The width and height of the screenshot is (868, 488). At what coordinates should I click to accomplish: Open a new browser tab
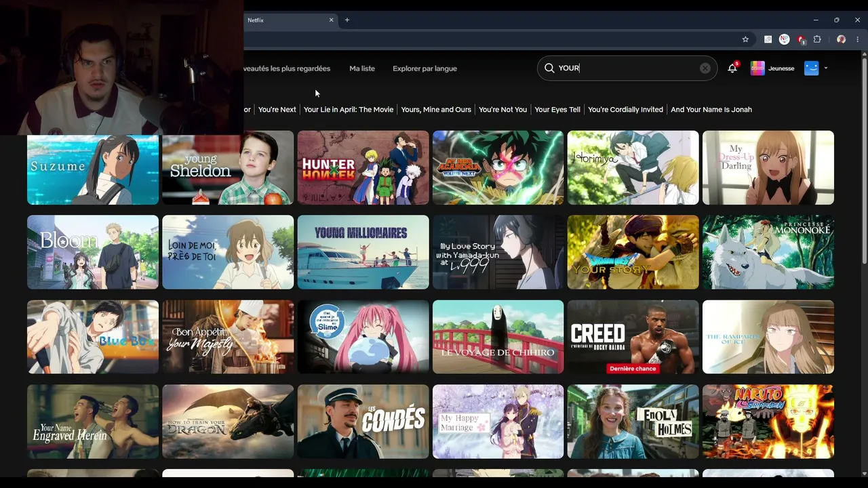tap(347, 20)
